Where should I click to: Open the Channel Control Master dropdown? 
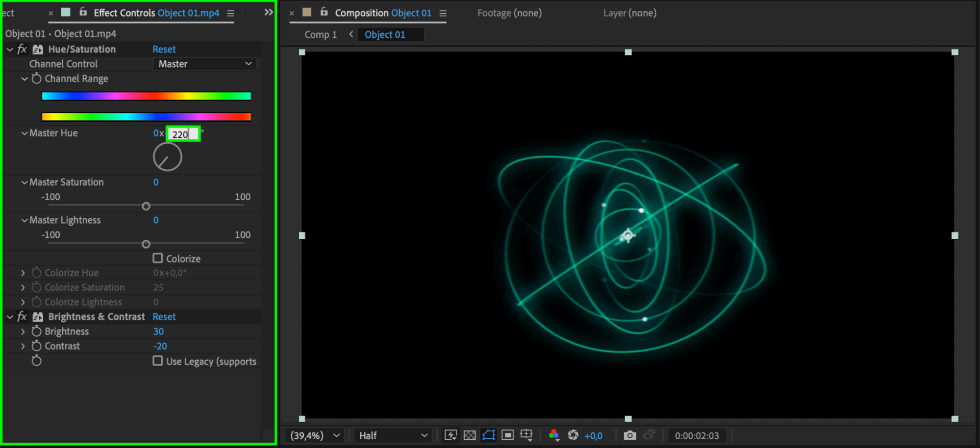tap(204, 64)
